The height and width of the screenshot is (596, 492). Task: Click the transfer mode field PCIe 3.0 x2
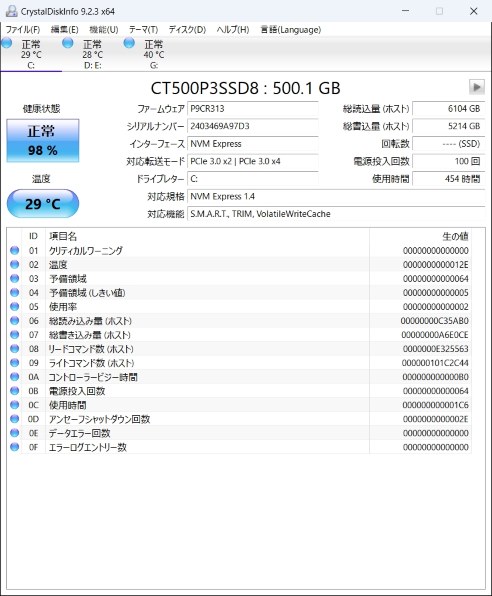252,161
